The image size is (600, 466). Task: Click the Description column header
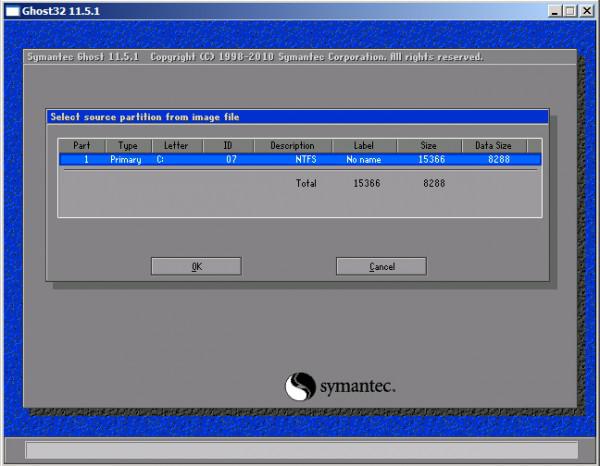point(292,145)
